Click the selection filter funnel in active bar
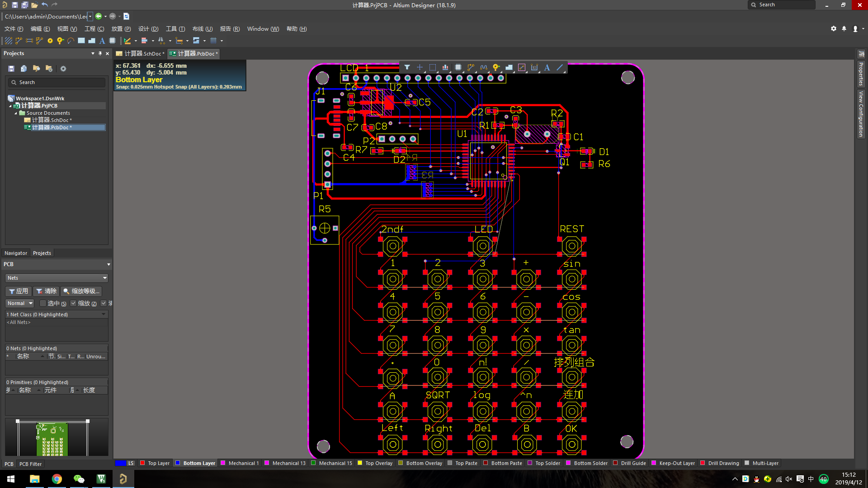 coord(407,67)
